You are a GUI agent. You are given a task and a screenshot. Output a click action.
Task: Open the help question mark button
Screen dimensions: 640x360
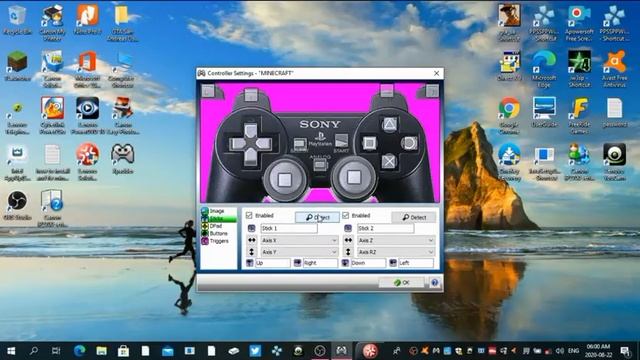(435, 282)
